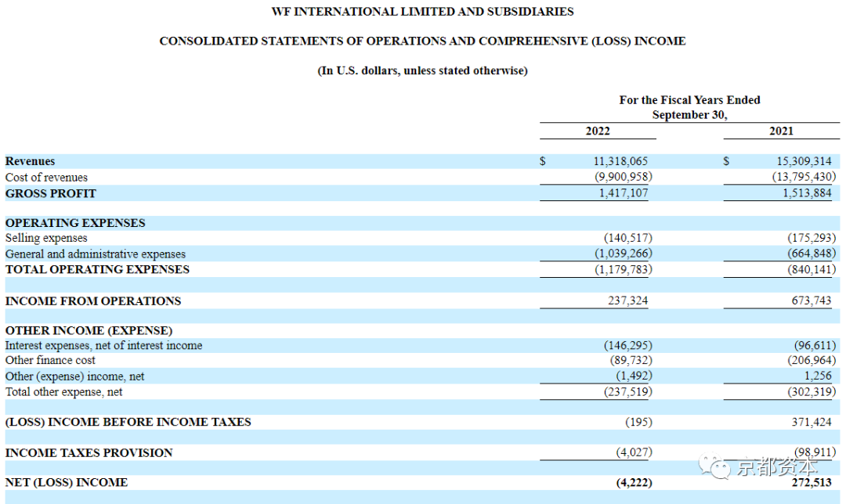This screenshot has height=504, width=846.
Task: Select the Revenues row label
Action: point(31,161)
